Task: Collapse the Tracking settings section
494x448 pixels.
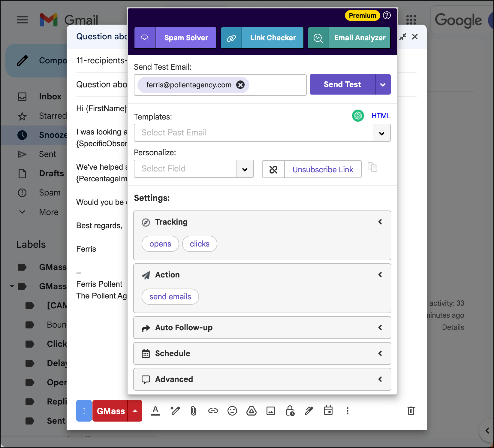Action: (380, 222)
